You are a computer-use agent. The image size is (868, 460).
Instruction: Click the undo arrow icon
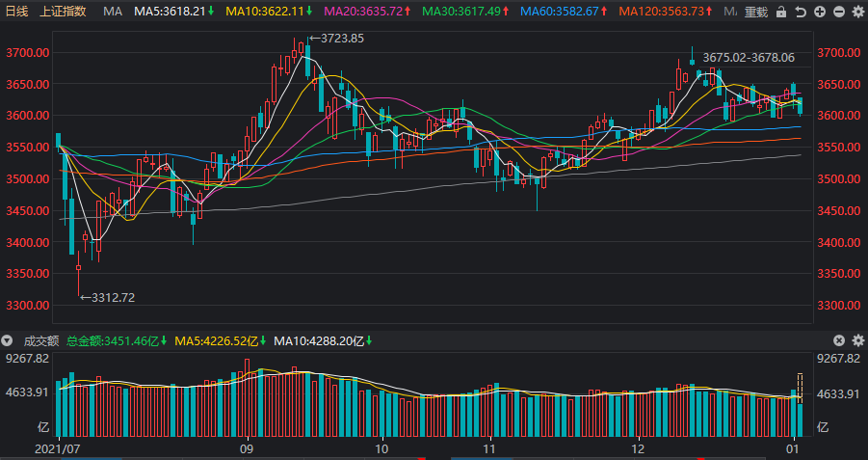click(801, 12)
